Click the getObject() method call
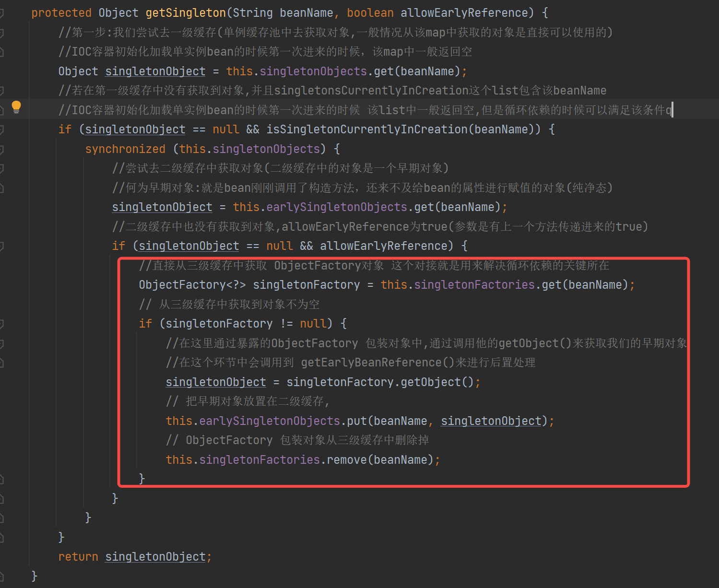This screenshot has width=719, height=588. click(x=437, y=382)
